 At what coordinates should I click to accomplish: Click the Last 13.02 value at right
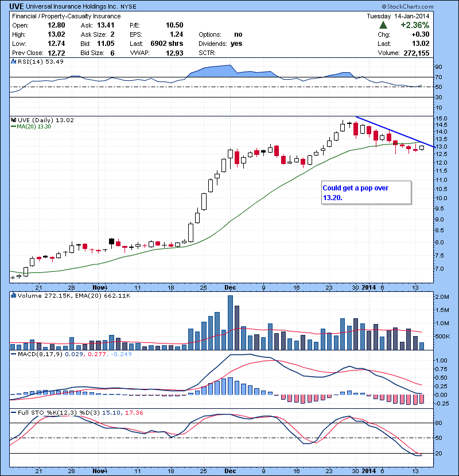pyautogui.click(x=421, y=44)
